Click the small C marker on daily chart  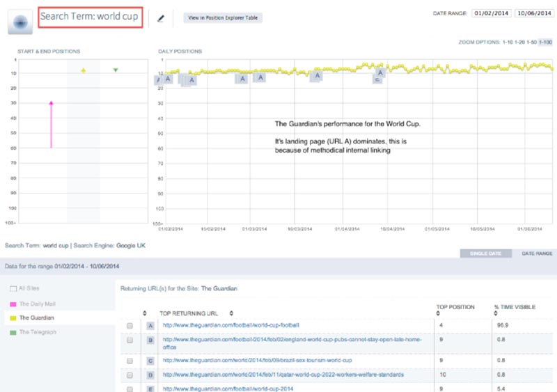[x=377, y=80]
